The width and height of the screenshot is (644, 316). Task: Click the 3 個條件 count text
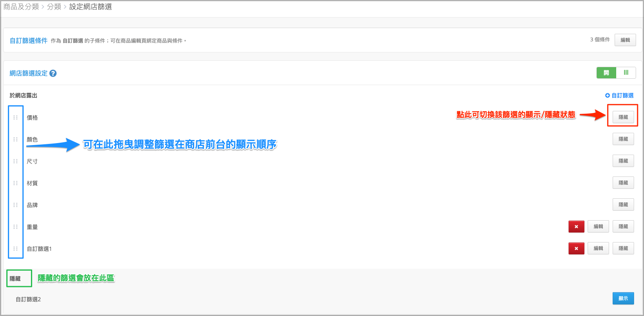(x=600, y=40)
